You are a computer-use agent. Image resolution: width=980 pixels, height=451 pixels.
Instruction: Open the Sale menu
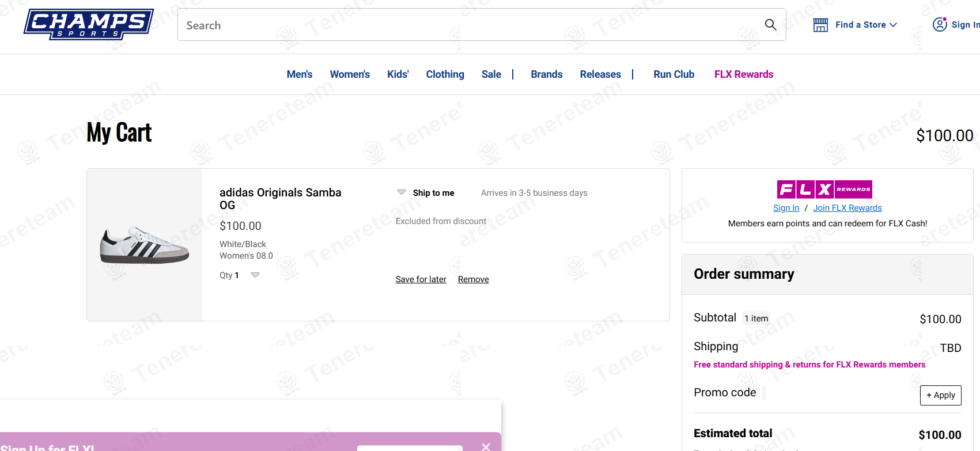pos(491,74)
